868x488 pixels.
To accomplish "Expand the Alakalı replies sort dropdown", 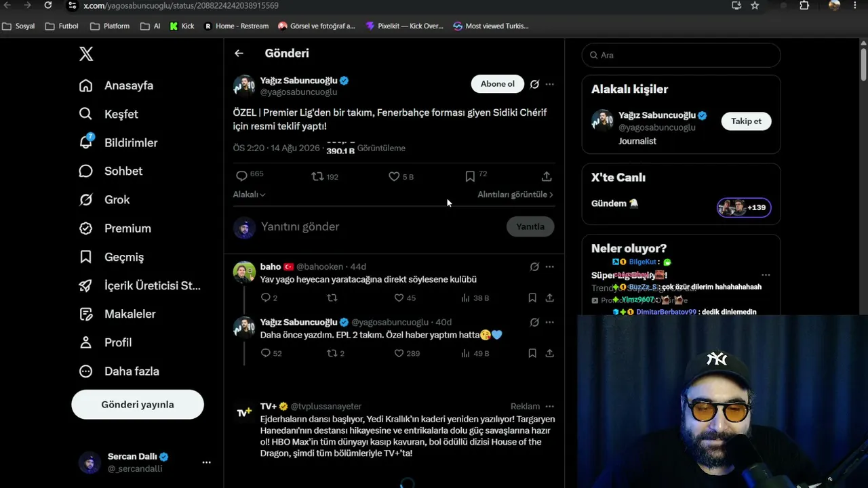I will tap(249, 195).
